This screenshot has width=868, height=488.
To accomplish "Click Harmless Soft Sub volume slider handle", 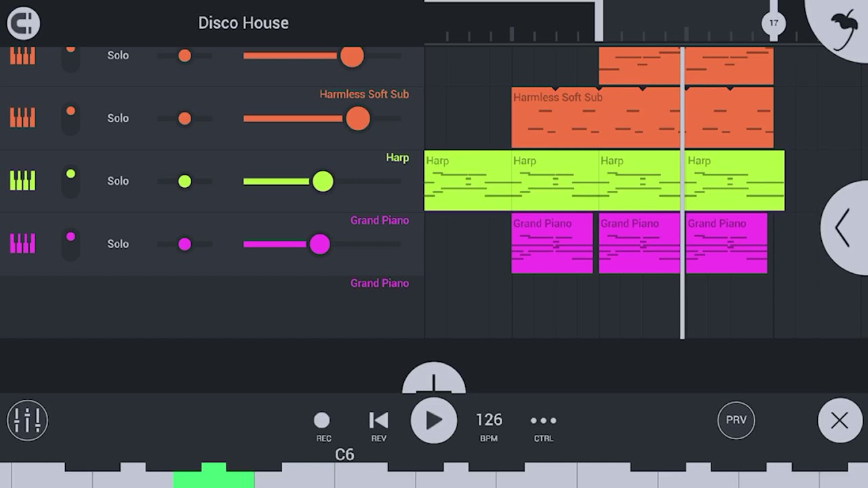I will tap(358, 119).
